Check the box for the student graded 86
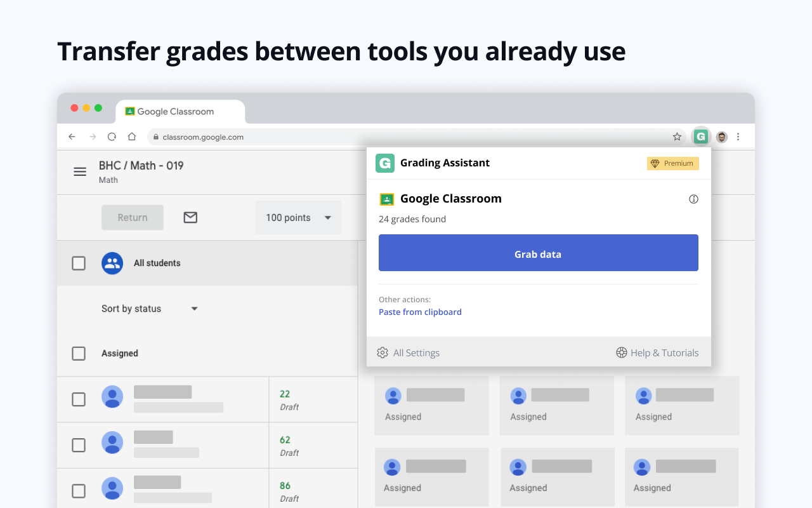 point(79,491)
